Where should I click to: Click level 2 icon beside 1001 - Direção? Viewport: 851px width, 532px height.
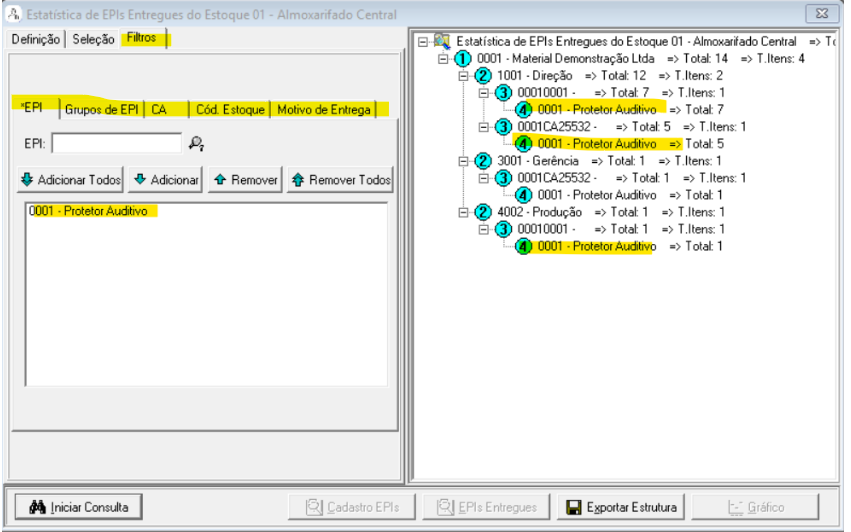coord(483,76)
